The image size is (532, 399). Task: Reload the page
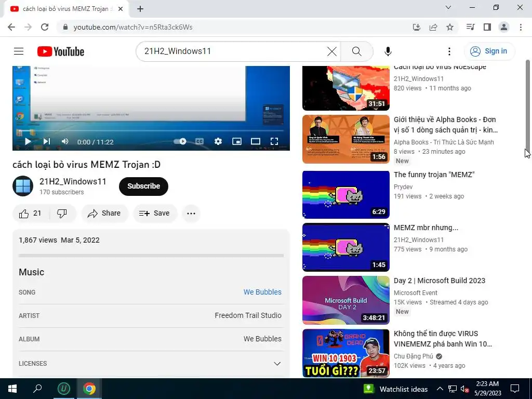45,27
